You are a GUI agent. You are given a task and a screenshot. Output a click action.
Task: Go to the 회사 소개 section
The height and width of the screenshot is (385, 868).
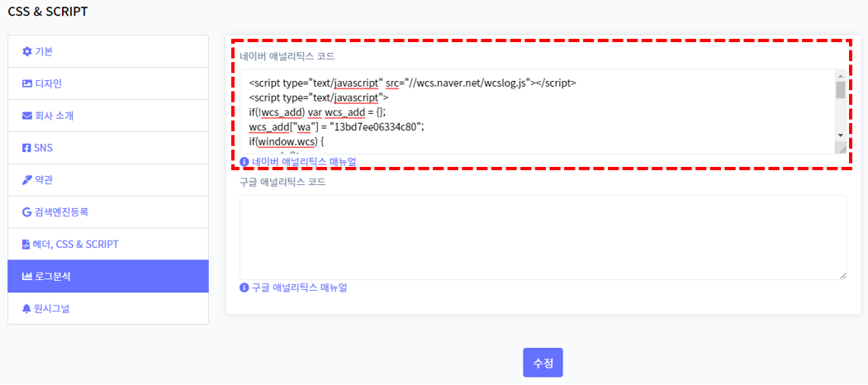click(108, 116)
